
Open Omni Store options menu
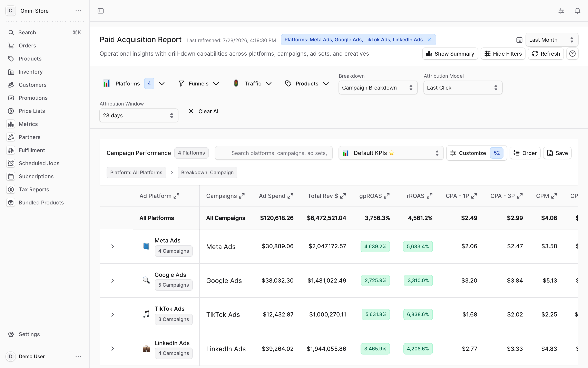click(78, 11)
